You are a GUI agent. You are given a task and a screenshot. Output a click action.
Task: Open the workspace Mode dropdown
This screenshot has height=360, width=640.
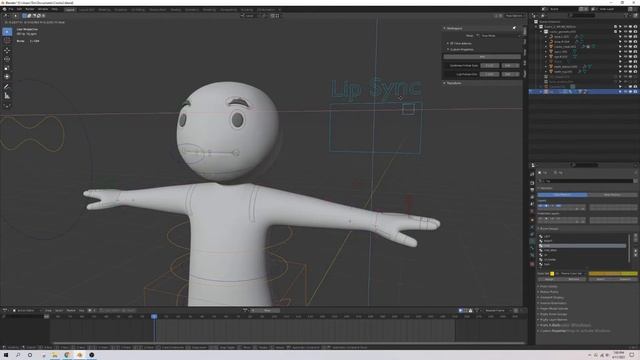[x=499, y=36]
